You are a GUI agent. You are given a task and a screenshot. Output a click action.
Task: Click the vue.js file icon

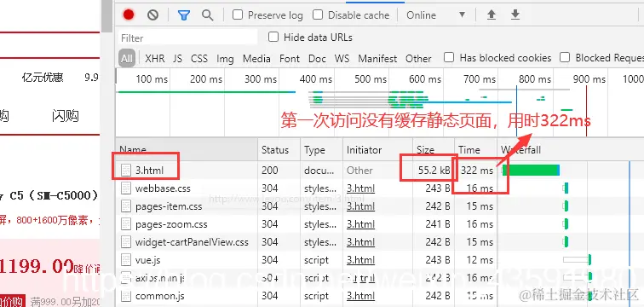pyautogui.click(x=126, y=260)
